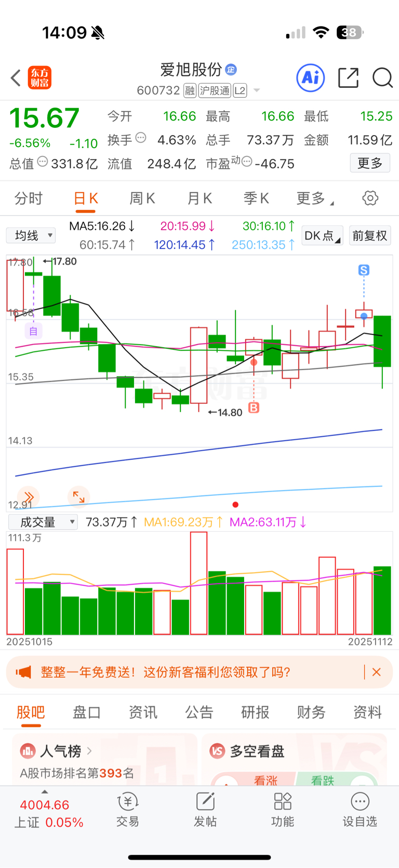This screenshot has width=399, height=868.
Task: Open the 人气榜 chevron
Action: (89, 751)
